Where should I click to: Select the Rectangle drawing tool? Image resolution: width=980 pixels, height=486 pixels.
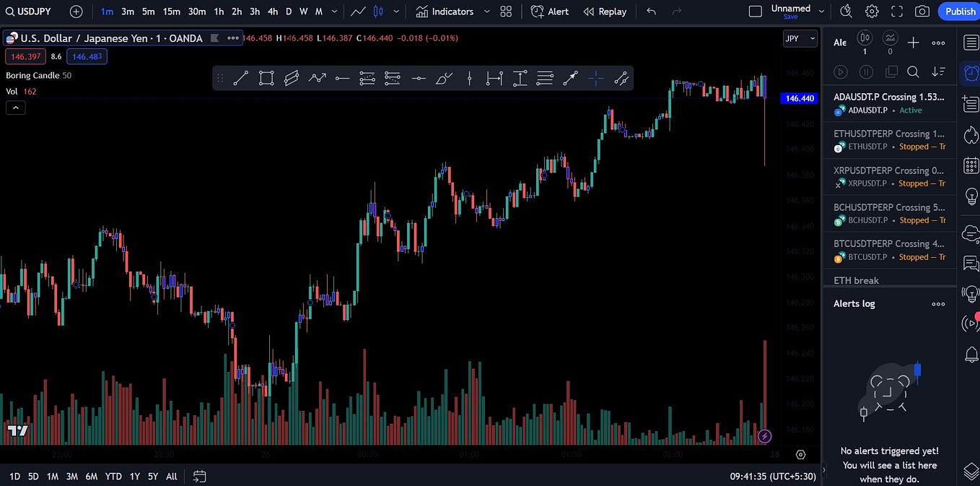click(266, 78)
